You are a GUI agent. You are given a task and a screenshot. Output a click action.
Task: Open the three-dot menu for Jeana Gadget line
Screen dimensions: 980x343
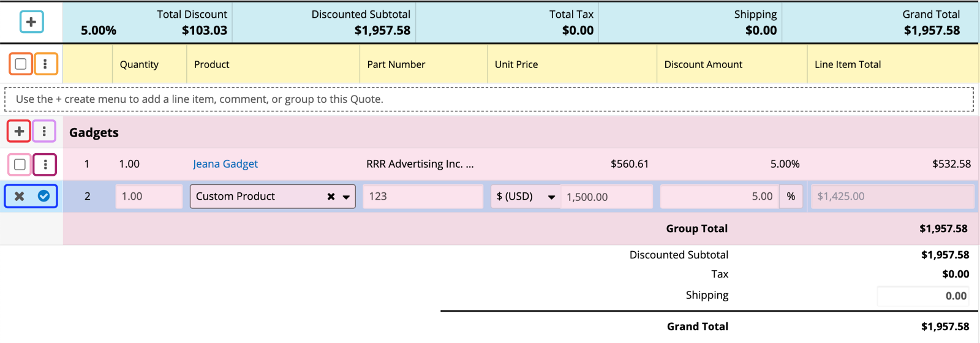click(x=45, y=164)
